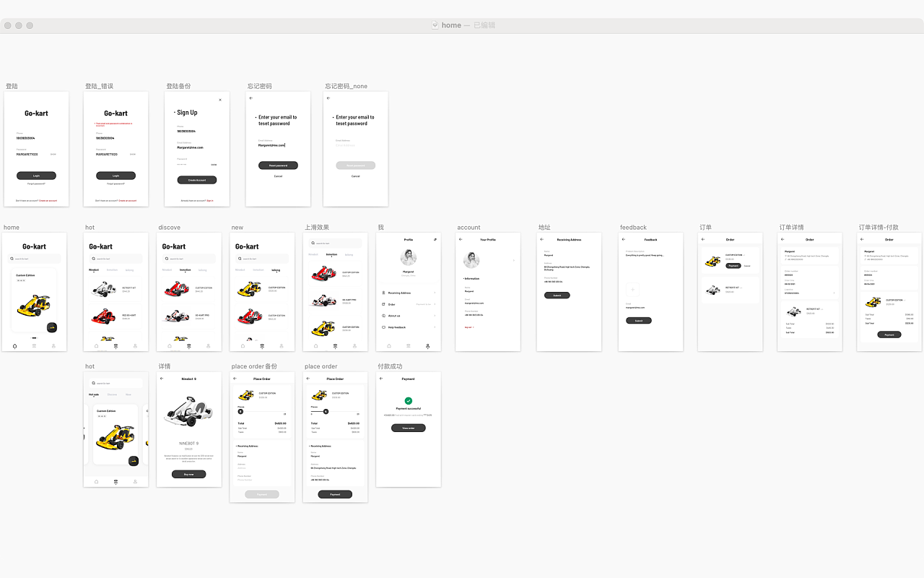Click Margaret avatar on 我 artboard
This screenshot has height=578, width=924.
tap(409, 259)
